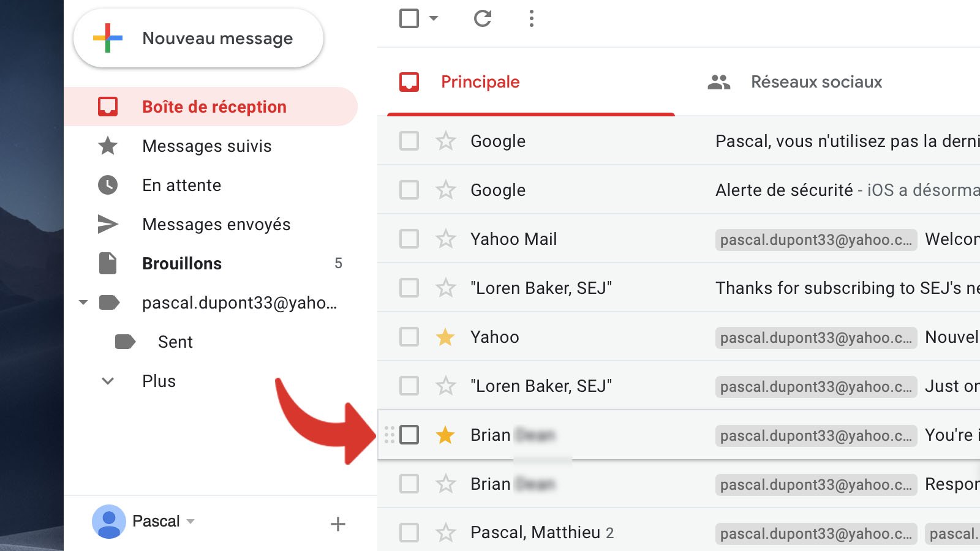The image size is (980, 551).
Task: Unstar the starred Yahoo email
Action: pyautogui.click(x=445, y=337)
